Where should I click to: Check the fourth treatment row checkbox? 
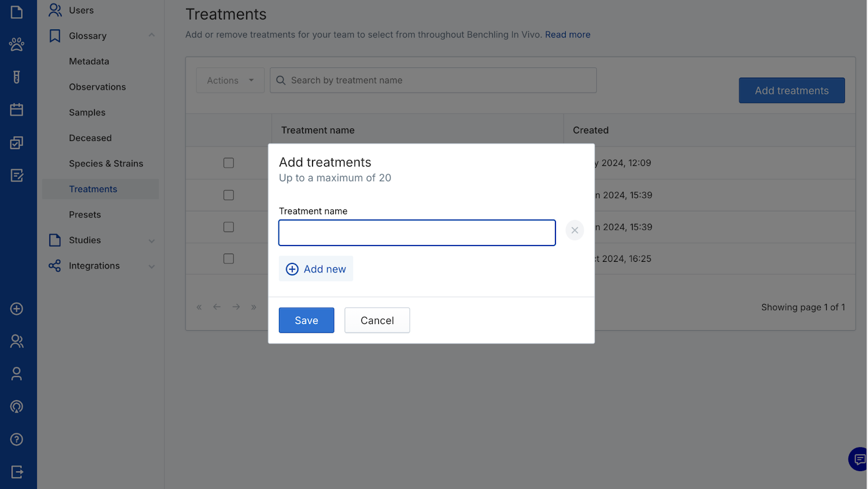pyautogui.click(x=229, y=259)
